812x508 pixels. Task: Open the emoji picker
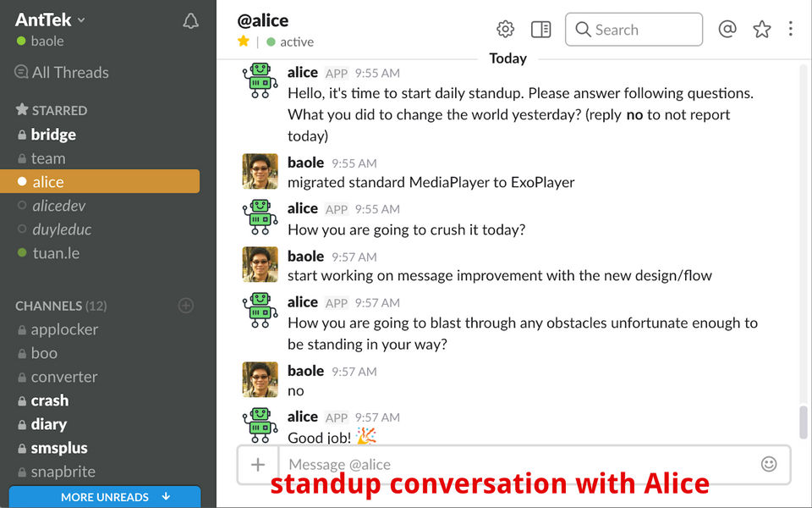769,464
